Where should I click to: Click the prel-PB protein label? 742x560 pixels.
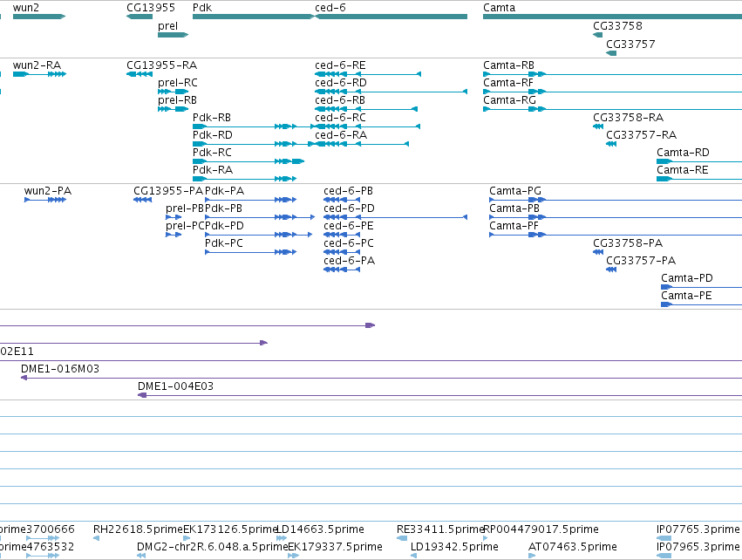[x=185, y=208]
